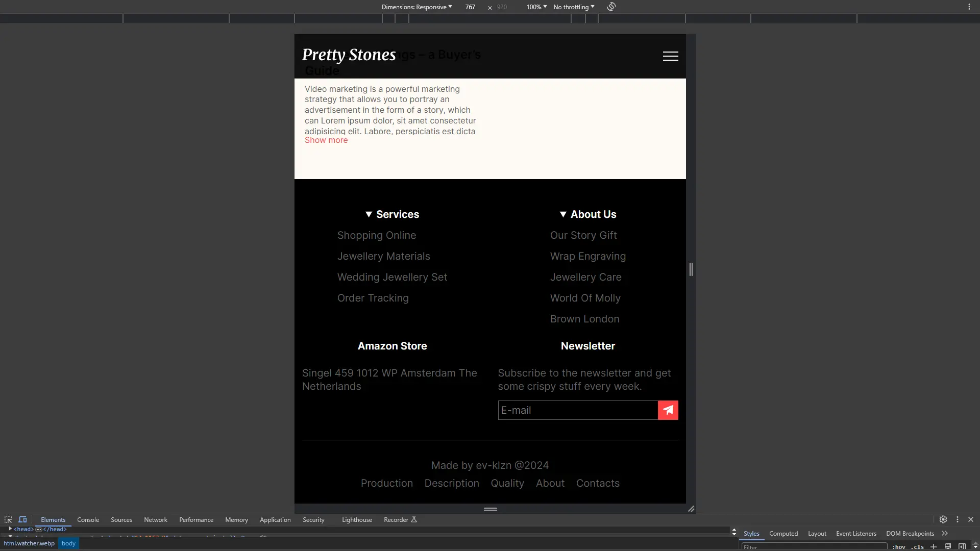Screen dimensions: 980x551
Task: Open the Application tab
Action: coord(275,519)
